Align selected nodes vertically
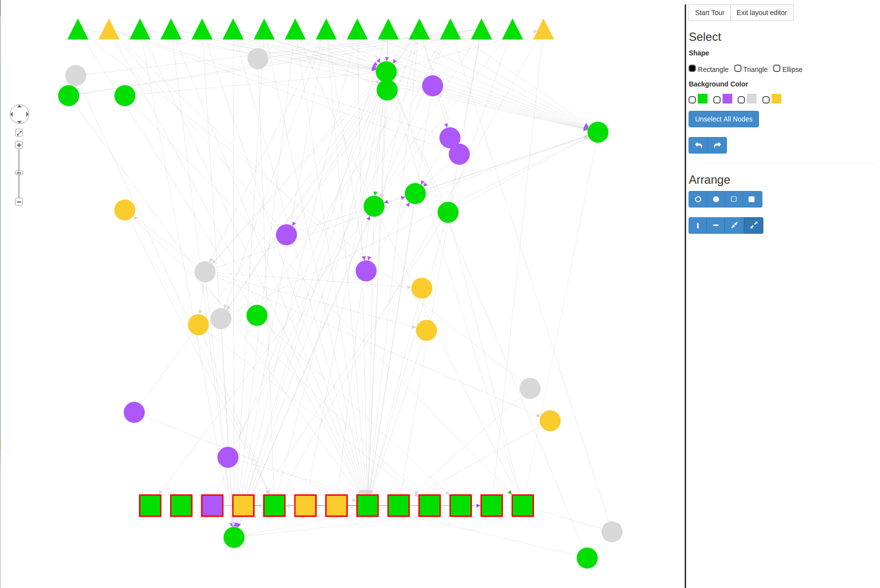880x588 pixels. (698, 225)
